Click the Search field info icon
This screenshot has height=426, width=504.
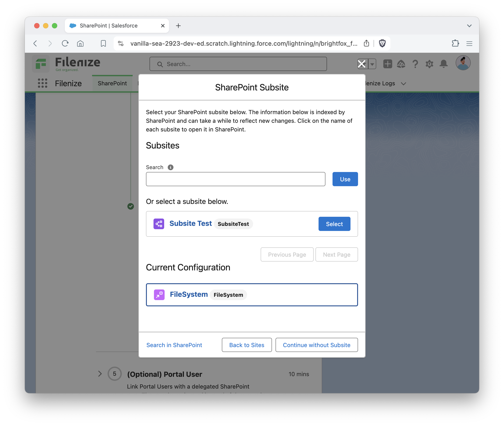[170, 167]
